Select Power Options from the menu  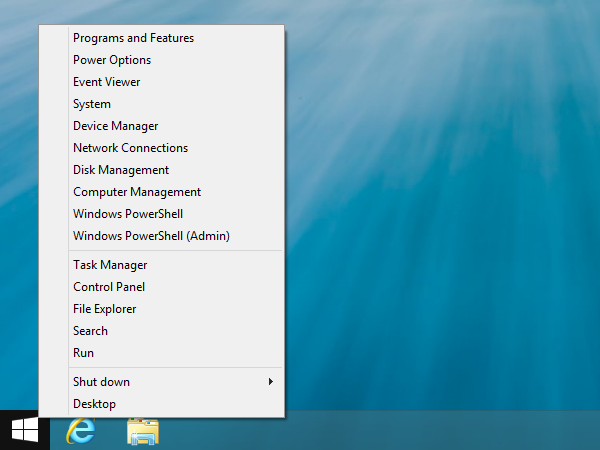click(x=112, y=60)
